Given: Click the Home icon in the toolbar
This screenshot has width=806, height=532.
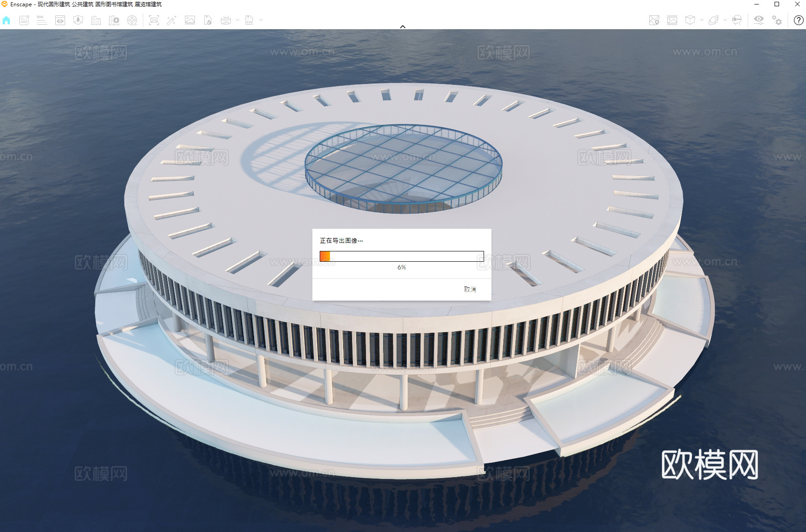Looking at the screenshot, I should (6, 20).
